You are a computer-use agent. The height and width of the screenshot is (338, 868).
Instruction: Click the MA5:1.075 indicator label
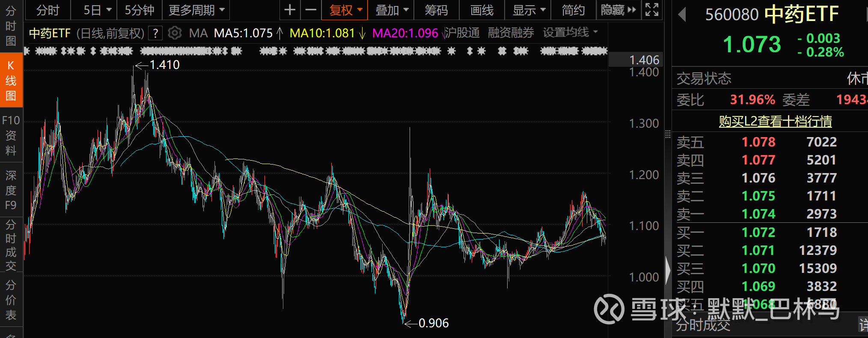243,33
